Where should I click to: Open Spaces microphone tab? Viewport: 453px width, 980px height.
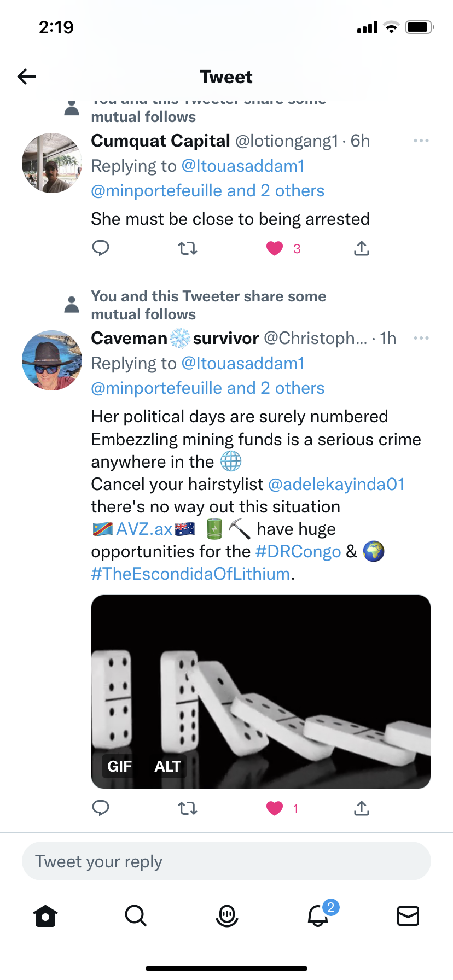point(227,915)
